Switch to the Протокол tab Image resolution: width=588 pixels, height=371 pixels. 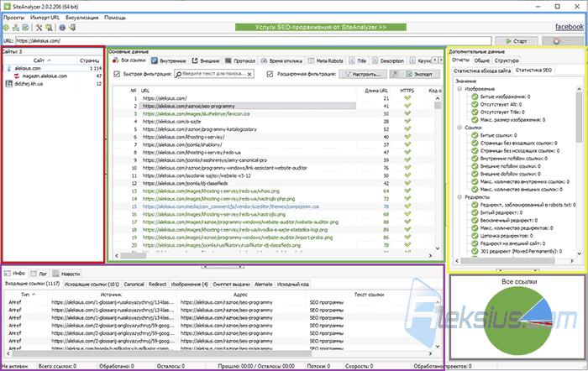click(240, 60)
